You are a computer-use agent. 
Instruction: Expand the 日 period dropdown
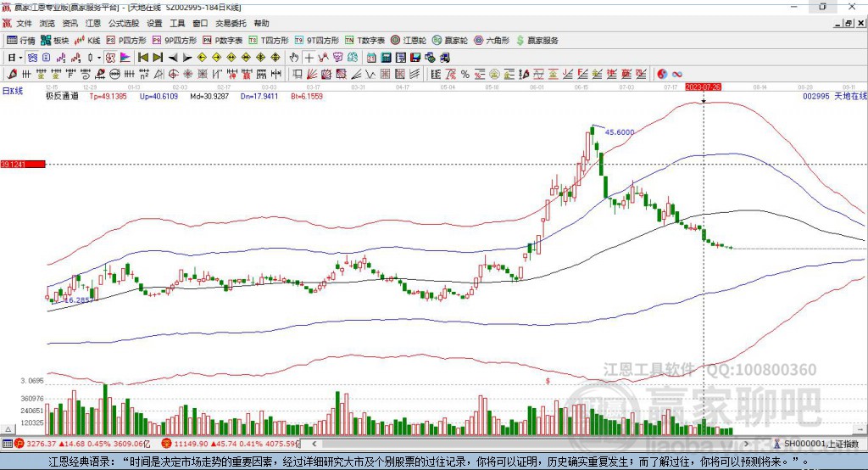20,58
